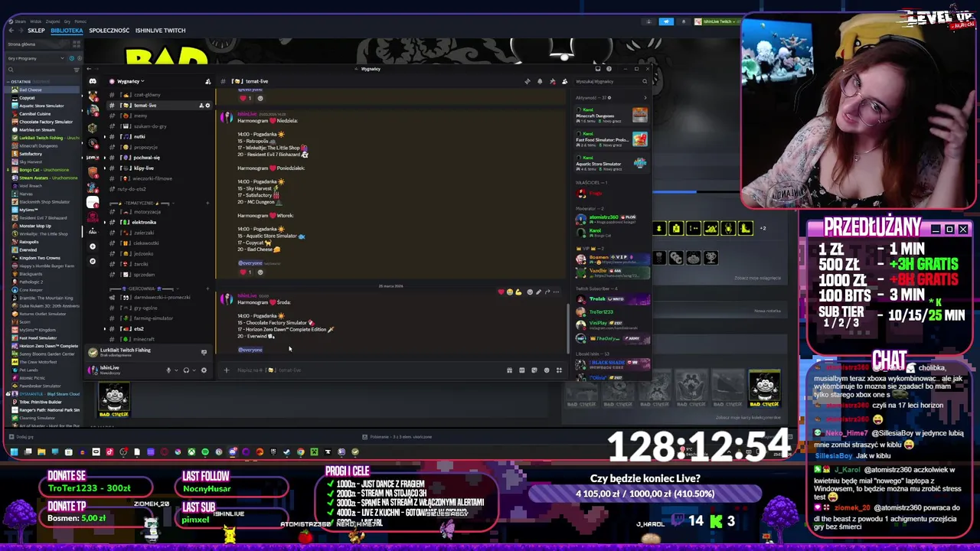This screenshot has width=980, height=551.
Task: Open Discord help question mark icon
Action: tap(609, 69)
